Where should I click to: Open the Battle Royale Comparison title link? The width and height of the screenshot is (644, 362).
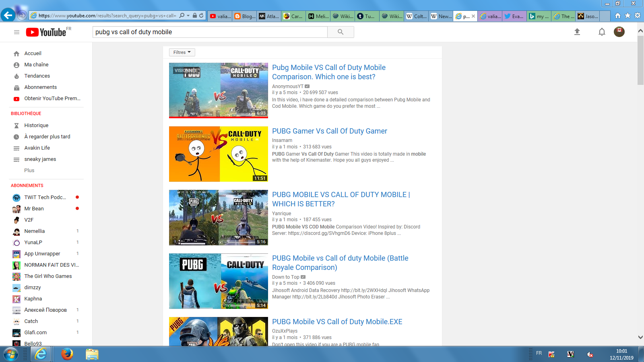pos(340,263)
